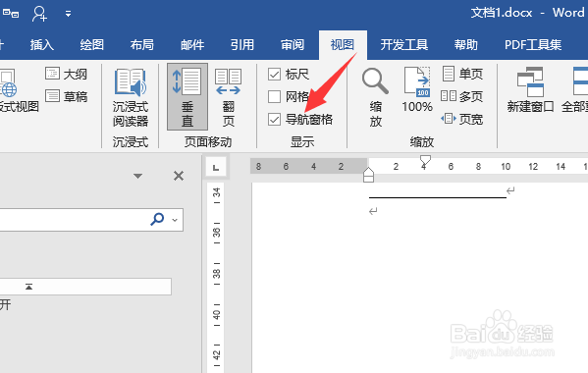588x373 pixels.
Task: Switch to the 审阅 tab
Action: coord(293,45)
